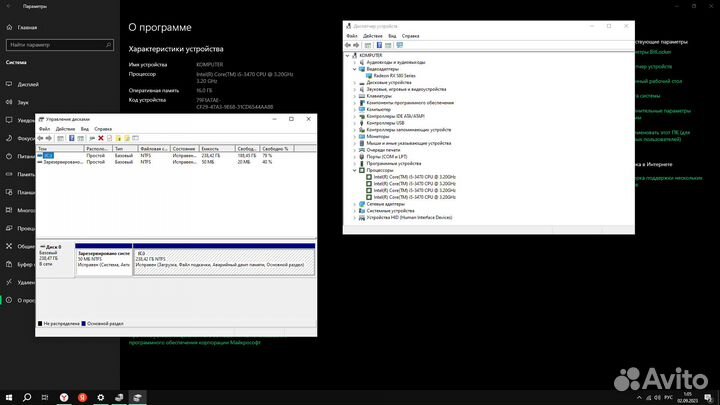Click the Диск 0 label block
This screenshot has height=405, width=720.
coord(55,259)
